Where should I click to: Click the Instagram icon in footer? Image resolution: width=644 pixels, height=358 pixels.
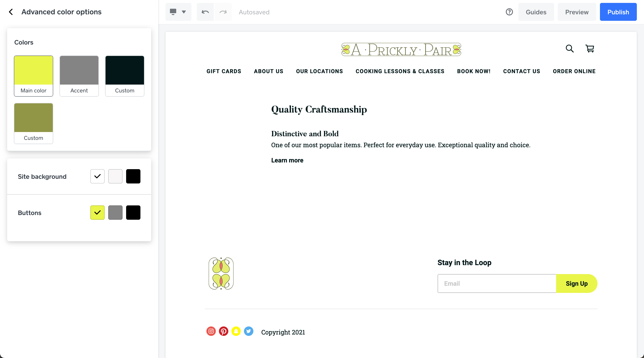pyautogui.click(x=211, y=331)
